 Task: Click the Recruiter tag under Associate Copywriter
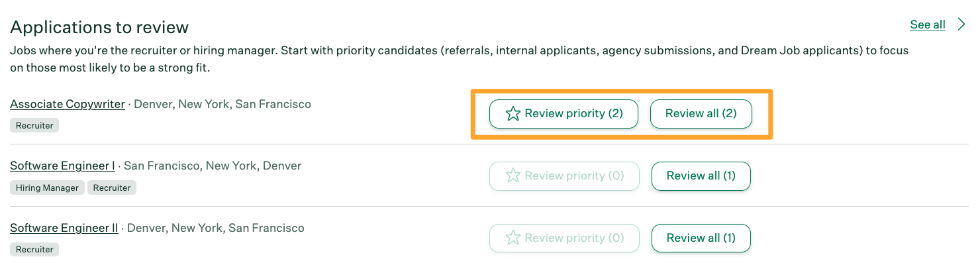(x=34, y=125)
